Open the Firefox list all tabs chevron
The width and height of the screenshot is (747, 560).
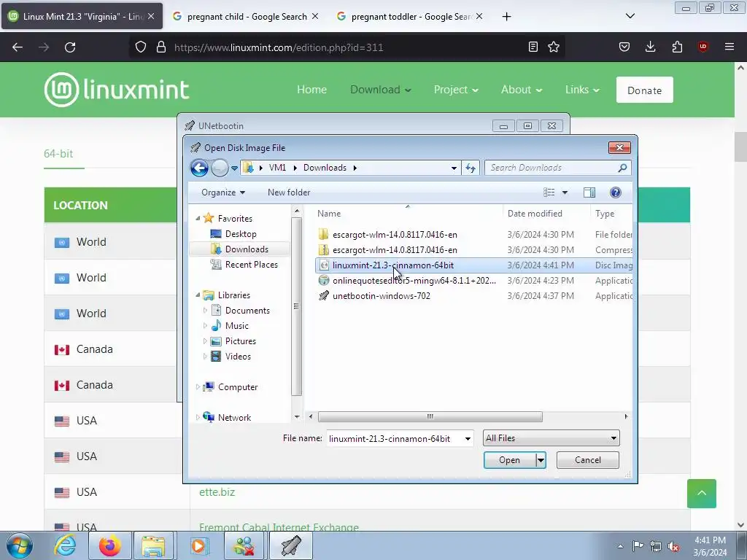point(630,16)
